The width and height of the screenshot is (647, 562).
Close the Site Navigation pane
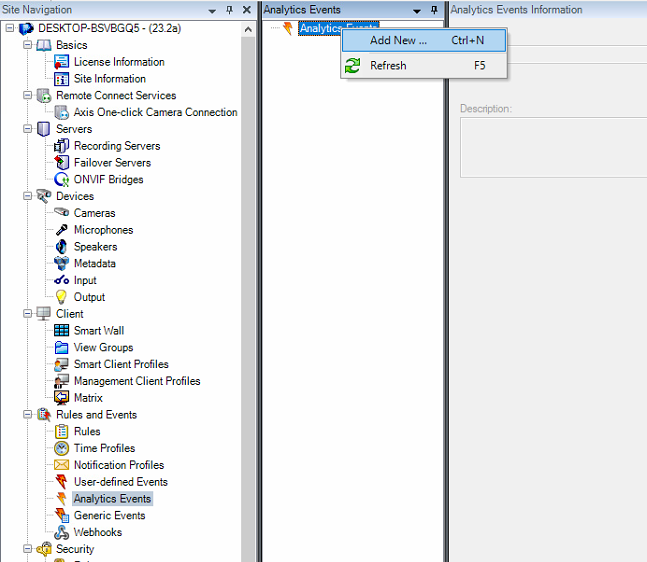(x=247, y=10)
